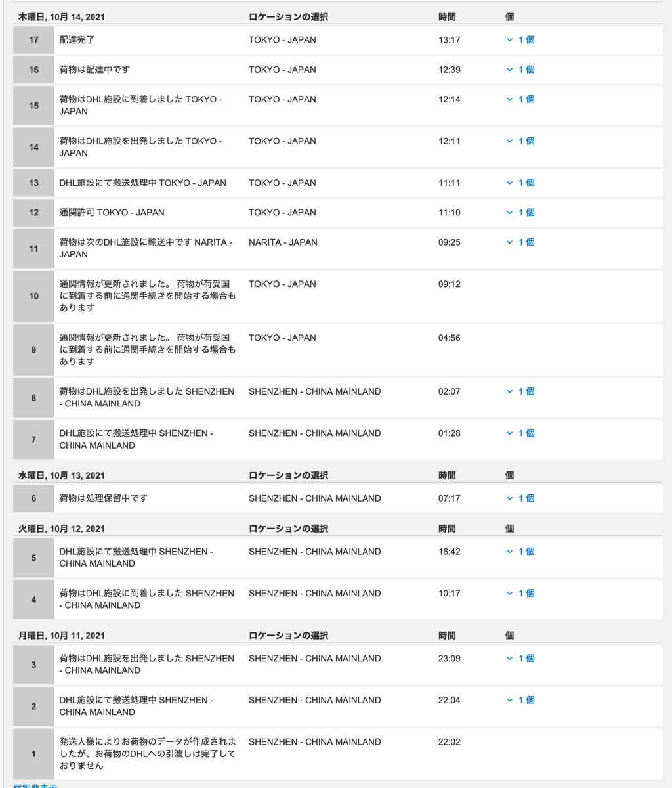Click the step number 12 cell
This screenshot has width=672, height=788.
pos(33,213)
